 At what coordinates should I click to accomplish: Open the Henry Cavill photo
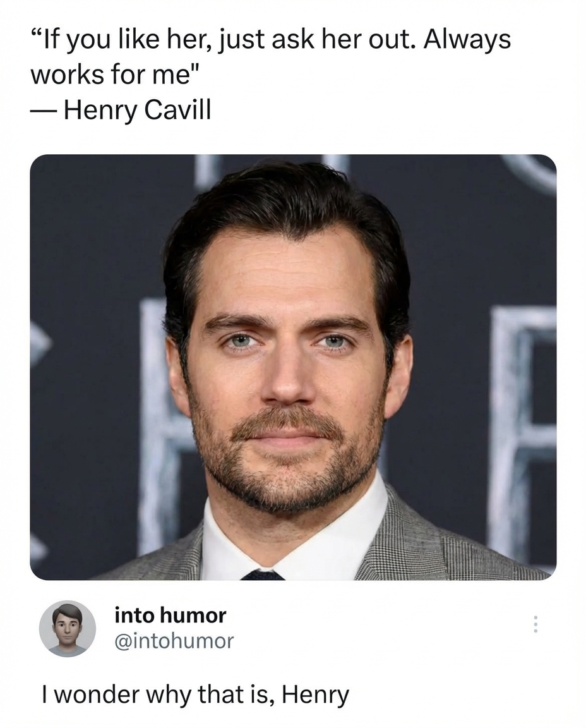point(293,370)
